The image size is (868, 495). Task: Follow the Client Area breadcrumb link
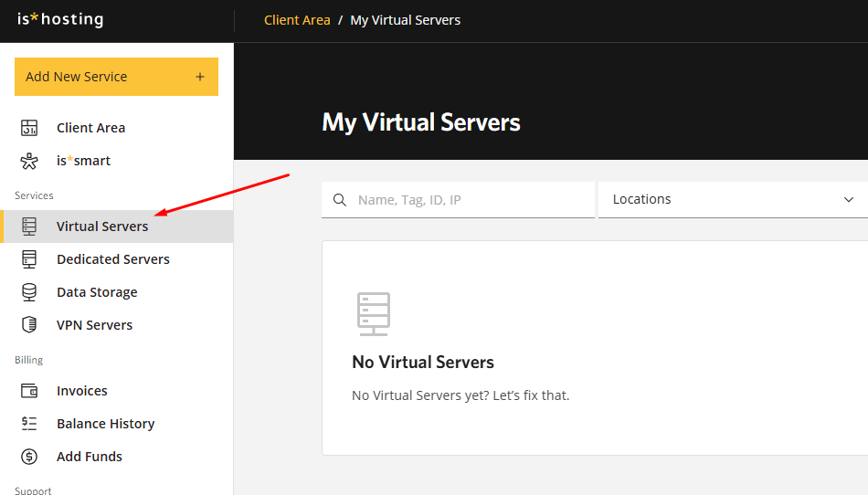[297, 20]
